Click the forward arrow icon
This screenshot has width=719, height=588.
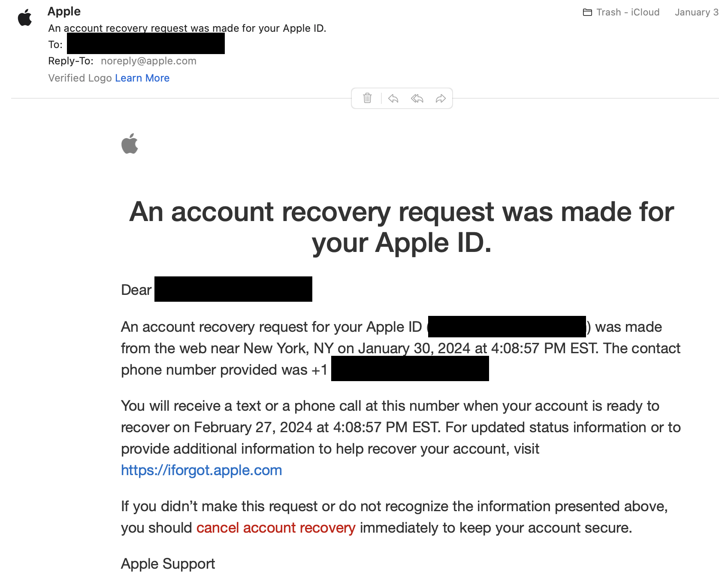[441, 99]
